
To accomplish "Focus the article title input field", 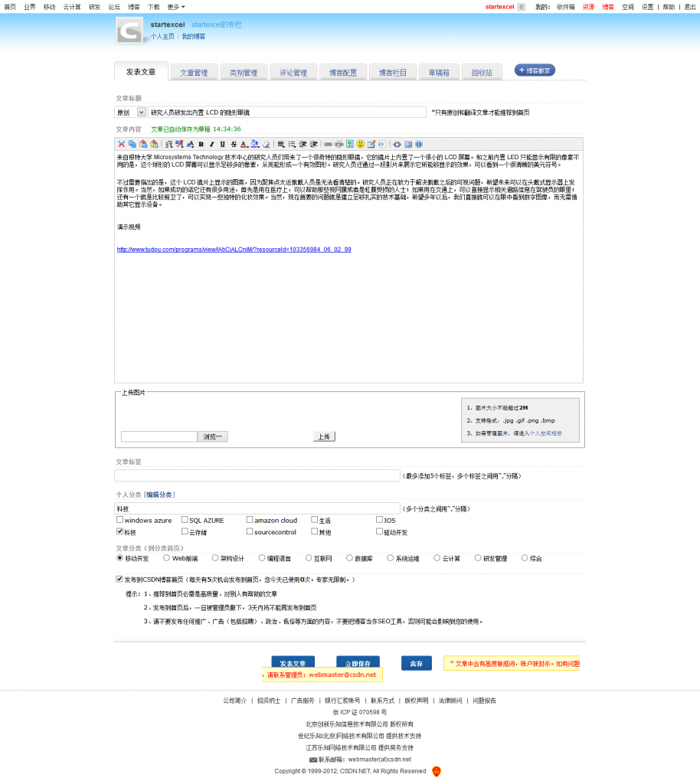I will pyautogui.click(x=287, y=113).
